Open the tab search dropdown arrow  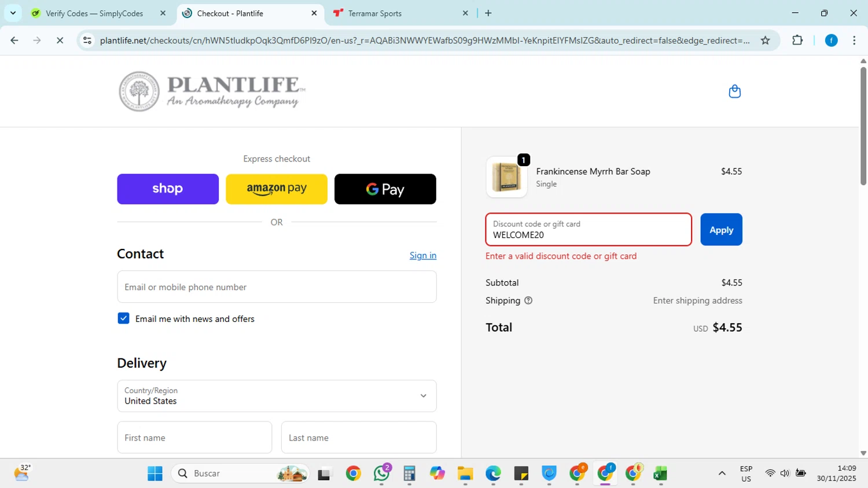point(13,13)
